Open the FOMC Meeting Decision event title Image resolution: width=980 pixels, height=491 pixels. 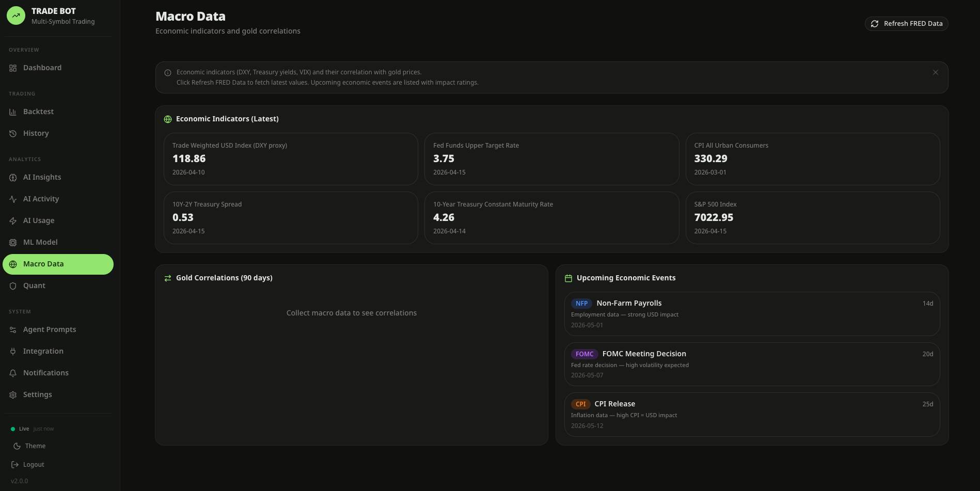[644, 354]
